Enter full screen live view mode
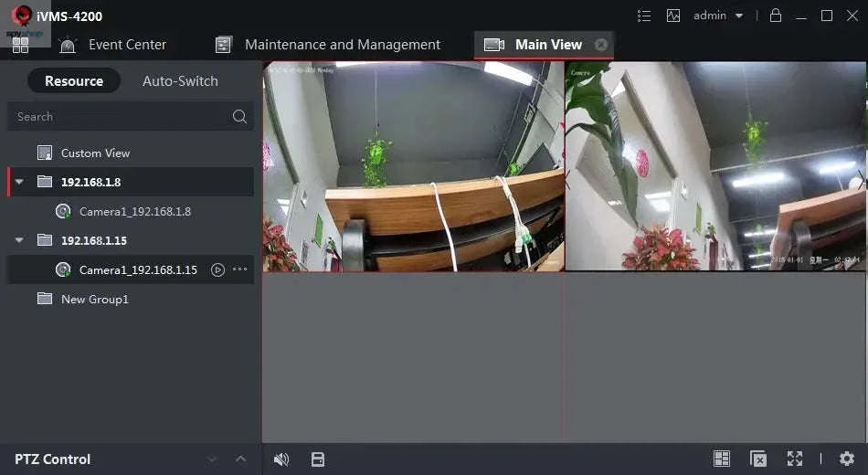This screenshot has width=868, height=475. (x=795, y=459)
